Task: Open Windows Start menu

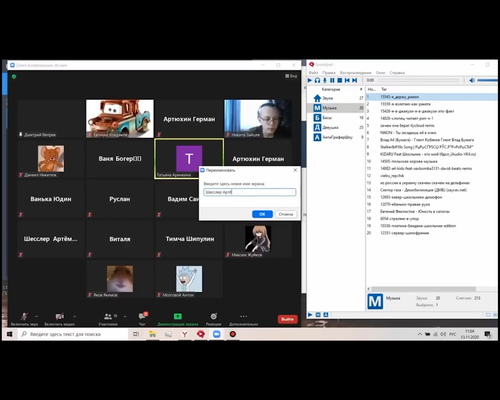Action: click(x=9, y=334)
